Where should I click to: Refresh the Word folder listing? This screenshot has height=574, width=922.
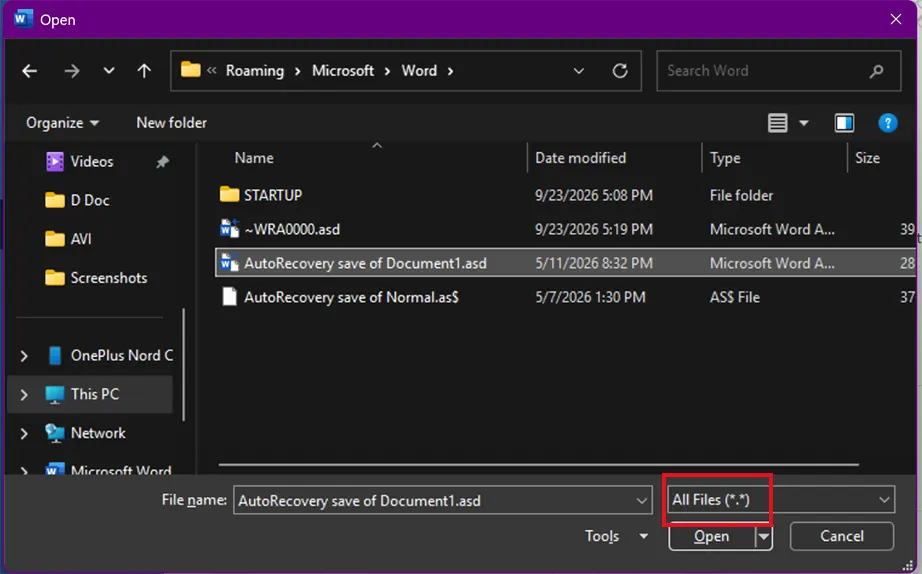[620, 71]
